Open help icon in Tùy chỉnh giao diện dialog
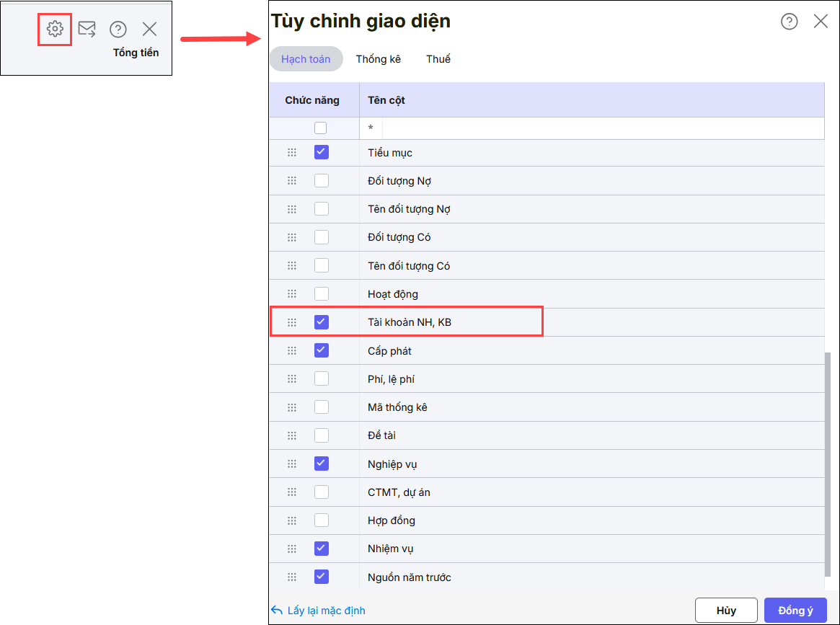The width and height of the screenshot is (840, 625). (x=789, y=22)
